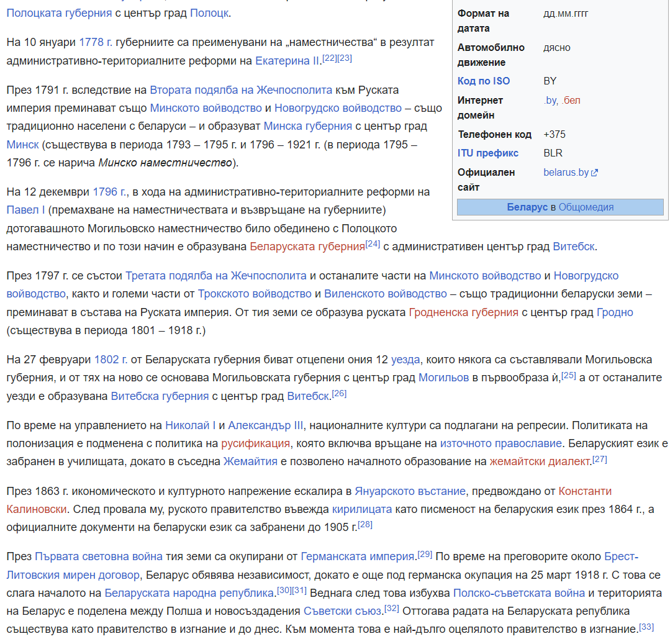Open Брест-Литовския мирен договор link

pyautogui.click(x=73, y=575)
